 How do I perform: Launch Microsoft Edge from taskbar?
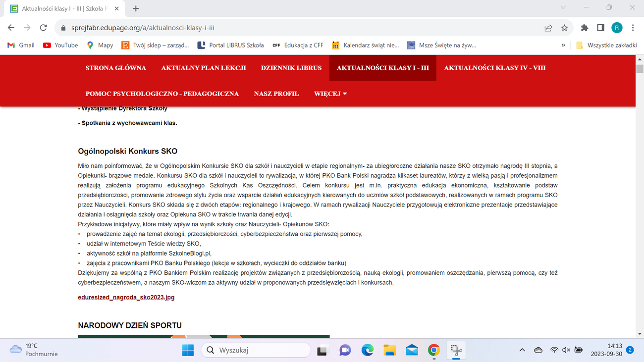[x=367, y=350]
